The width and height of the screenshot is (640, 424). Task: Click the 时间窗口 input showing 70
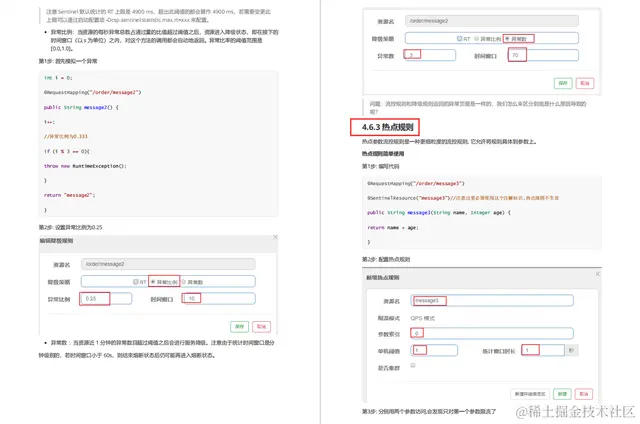point(543,55)
